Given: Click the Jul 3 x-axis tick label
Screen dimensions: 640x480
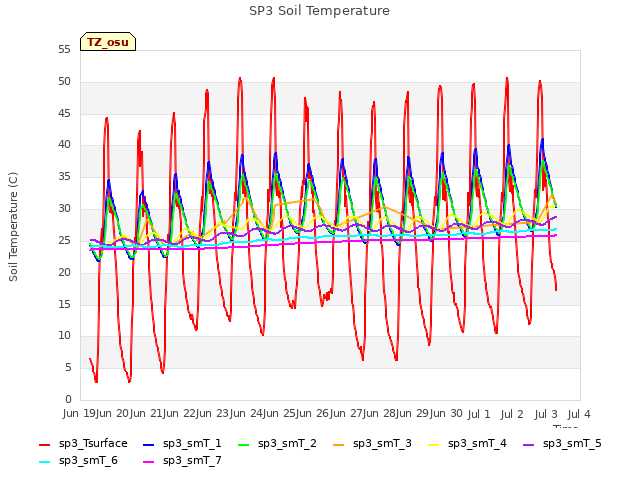Looking at the screenshot, I should point(546,415).
